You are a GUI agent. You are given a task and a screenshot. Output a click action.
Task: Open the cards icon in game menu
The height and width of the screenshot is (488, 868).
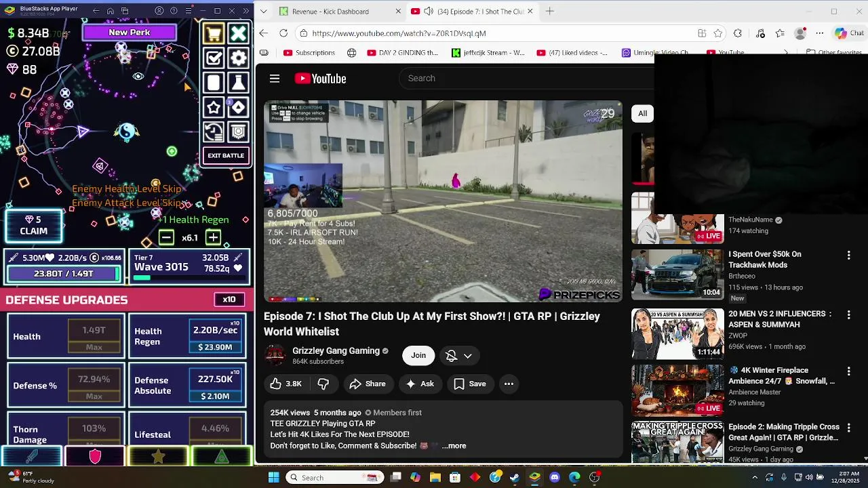(x=214, y=83)
